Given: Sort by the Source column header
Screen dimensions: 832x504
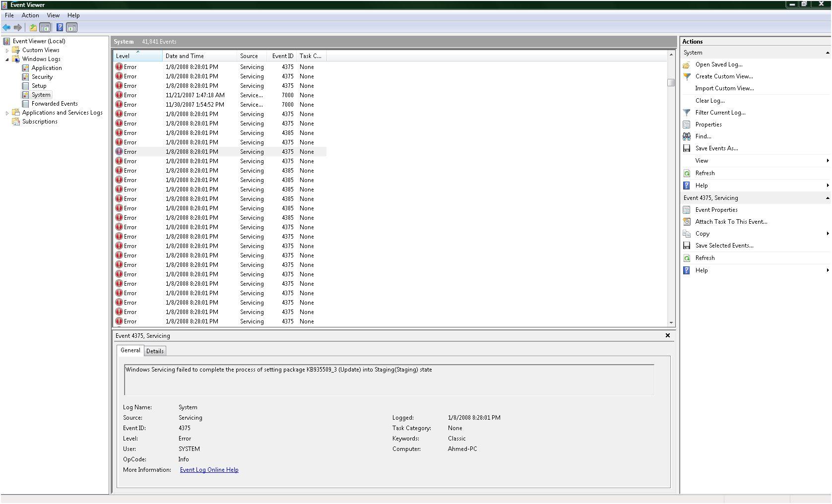Looking at the screenshot, I should coord(252,56).
